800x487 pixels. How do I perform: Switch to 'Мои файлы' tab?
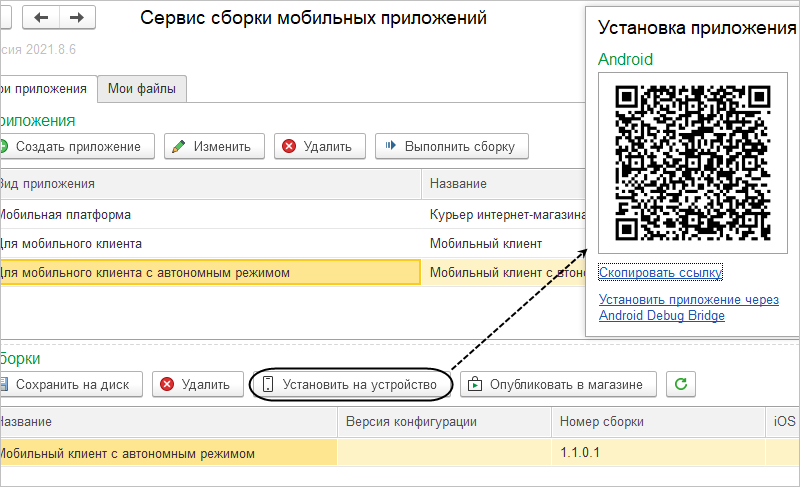click(x=142, y=89)
